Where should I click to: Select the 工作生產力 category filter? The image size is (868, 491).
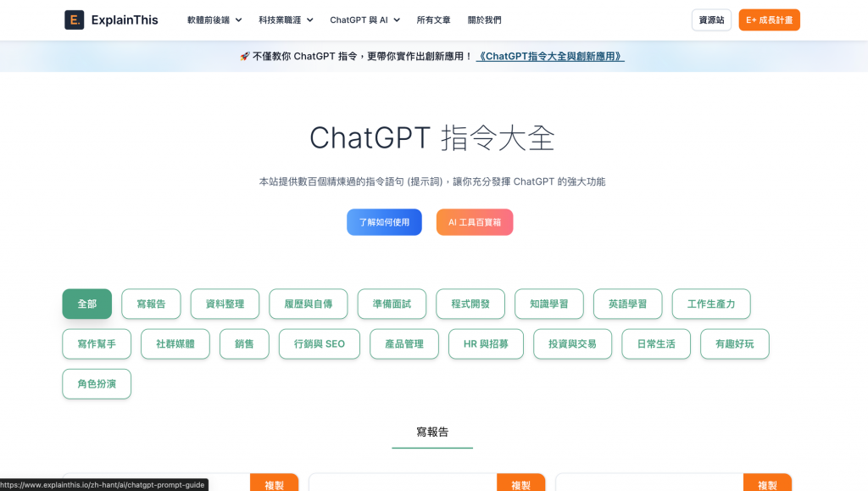pyautogui.click(x=711, y=304)
